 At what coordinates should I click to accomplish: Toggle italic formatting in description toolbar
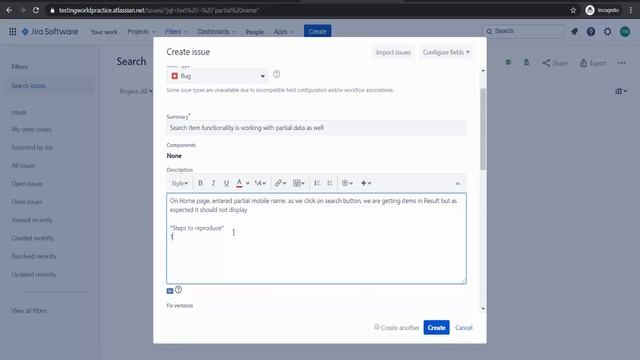pyautogui.click(x=213, y=183)
